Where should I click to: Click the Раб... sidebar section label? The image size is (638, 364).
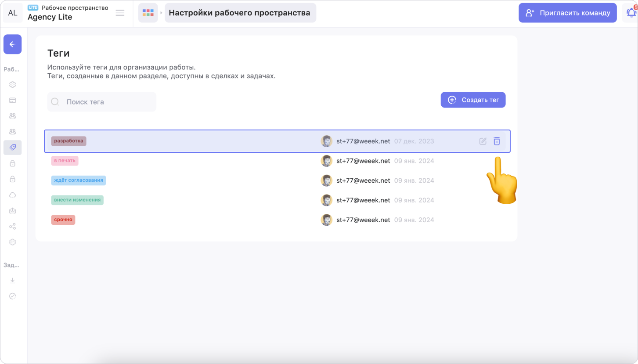(11, 69)
